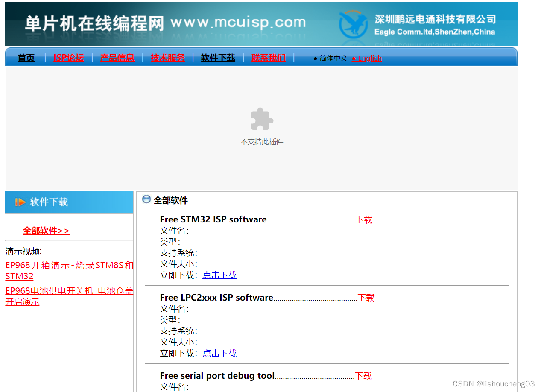The width and height of the screenshot is (541, 392).
Task: Open the EP968 开箱演示 video link
Action: pos(69,270)
